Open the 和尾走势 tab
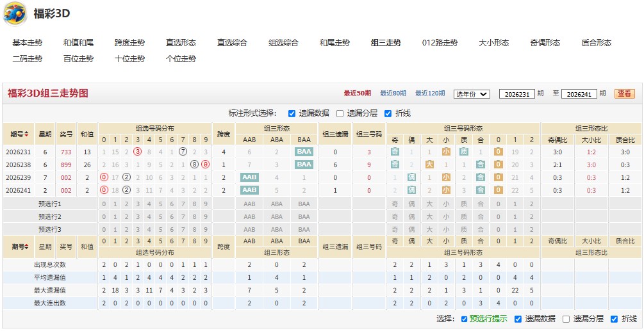Screen dimensions: 644x331 click(334, 43)
